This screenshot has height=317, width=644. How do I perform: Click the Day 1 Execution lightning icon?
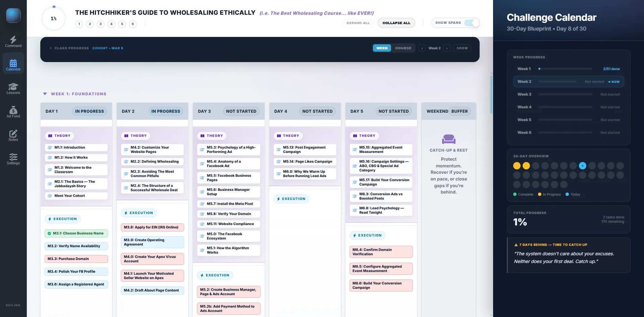click(x=50, y=219)
